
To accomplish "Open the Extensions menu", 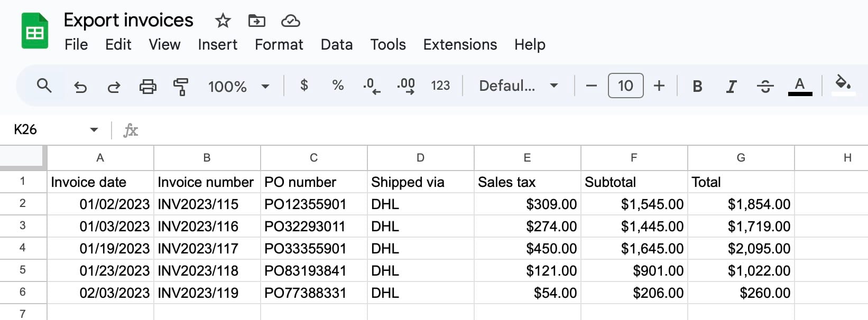I will tap(460, 45).
